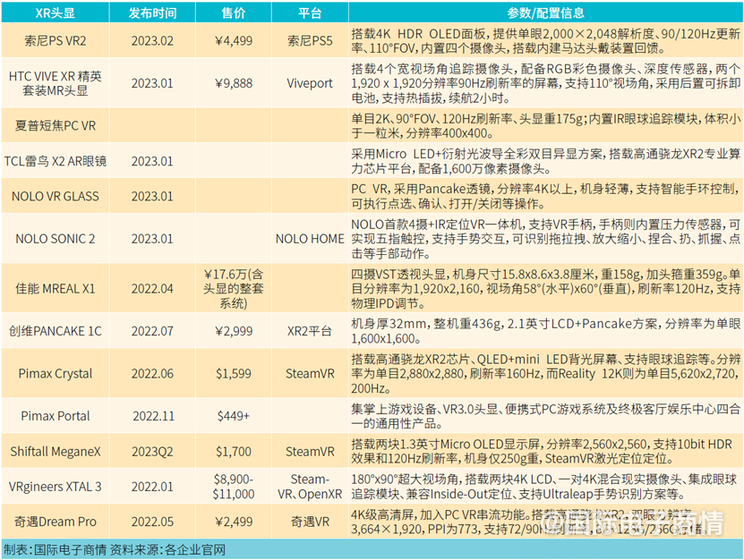Select the "Pimax Portal" product cell
Image resolution: width=744 pixels, height=560 pixels.
[x=55, y=416]
